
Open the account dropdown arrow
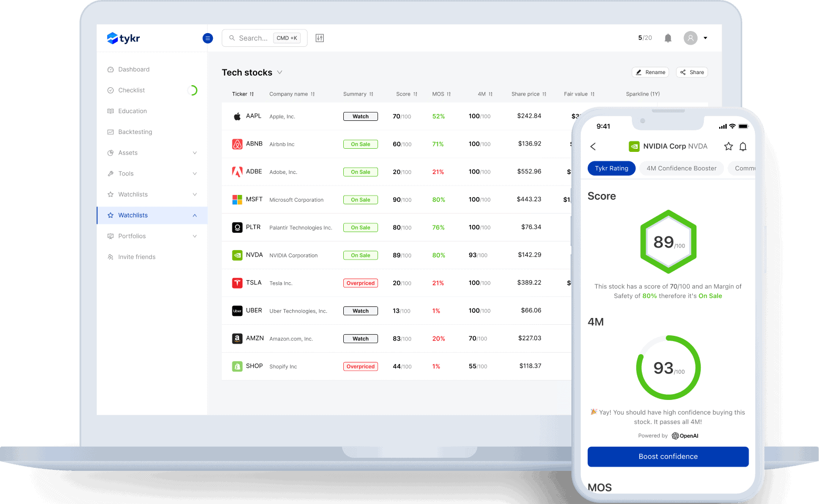[x=705, y=38]
